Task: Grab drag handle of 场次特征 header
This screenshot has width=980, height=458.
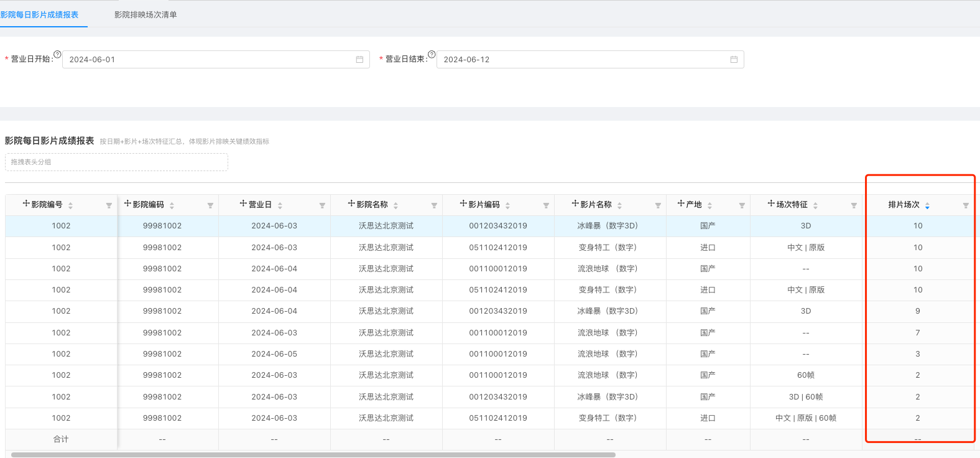Action: tap(771, 203)
